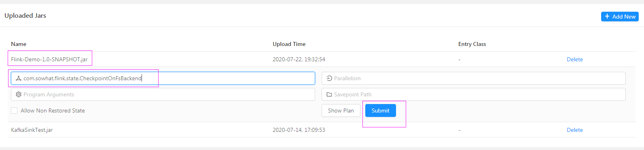The image size is (644, 150).
Task: Click the entry class hierarchy icon
Action: (19, 78)
